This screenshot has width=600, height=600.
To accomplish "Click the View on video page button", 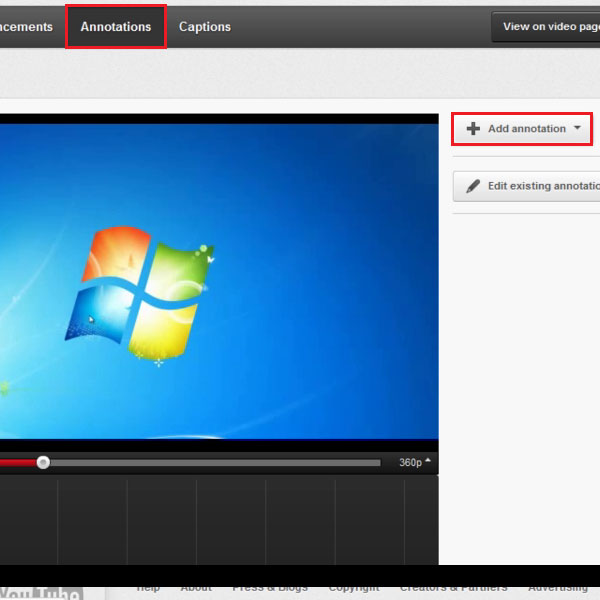I will click(546, 27).
